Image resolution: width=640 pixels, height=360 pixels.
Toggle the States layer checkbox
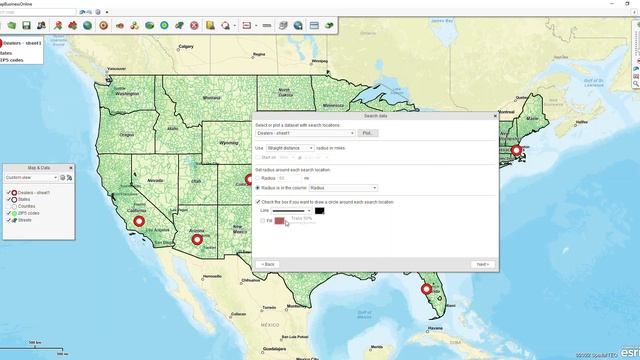(9, 199)
